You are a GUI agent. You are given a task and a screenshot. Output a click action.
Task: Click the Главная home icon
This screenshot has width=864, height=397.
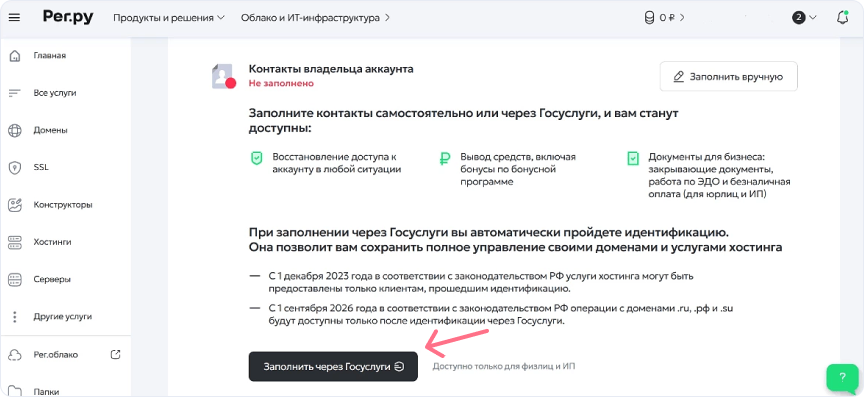(x=15, y=56)
